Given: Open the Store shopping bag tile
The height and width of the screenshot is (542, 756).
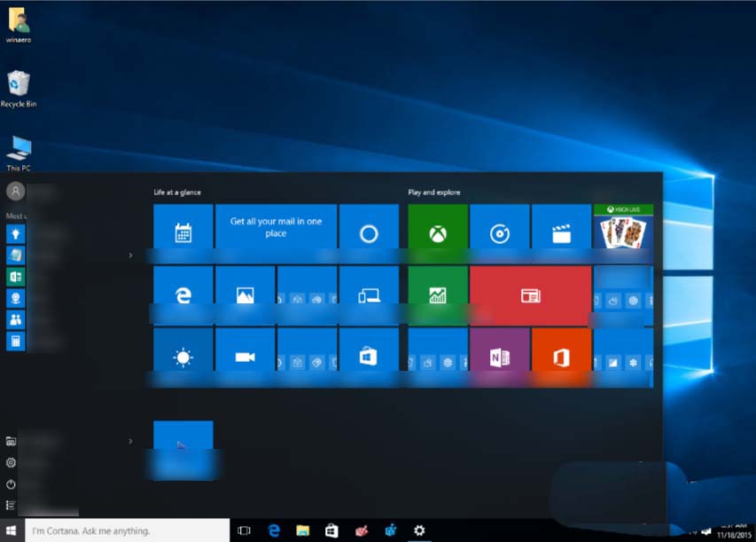Looking at the screenshot, I should [369, 357].
